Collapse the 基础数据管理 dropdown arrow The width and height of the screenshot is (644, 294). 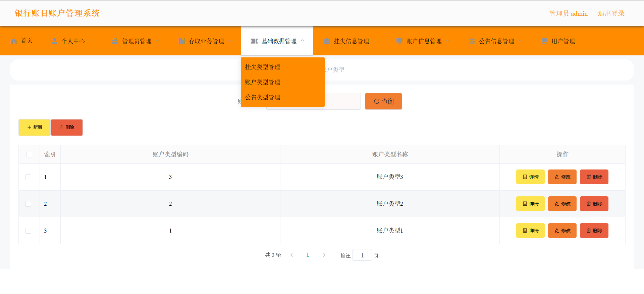[303, 41]
